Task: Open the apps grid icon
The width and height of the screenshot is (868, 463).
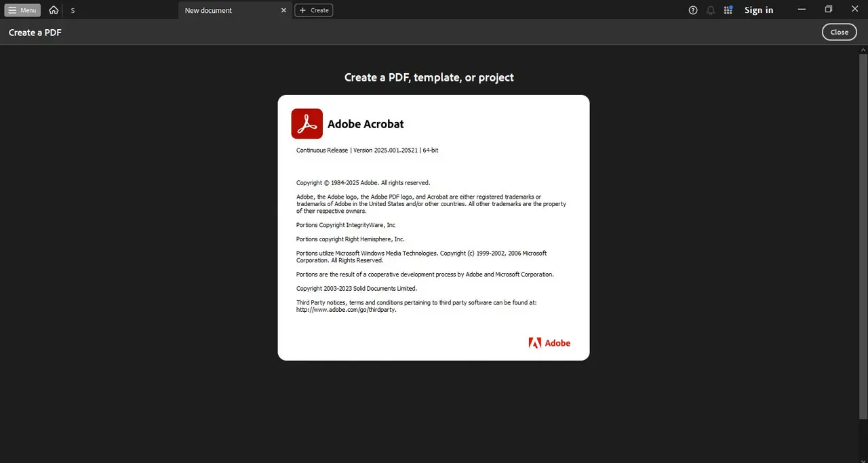Action: click(x=728, y=10)
